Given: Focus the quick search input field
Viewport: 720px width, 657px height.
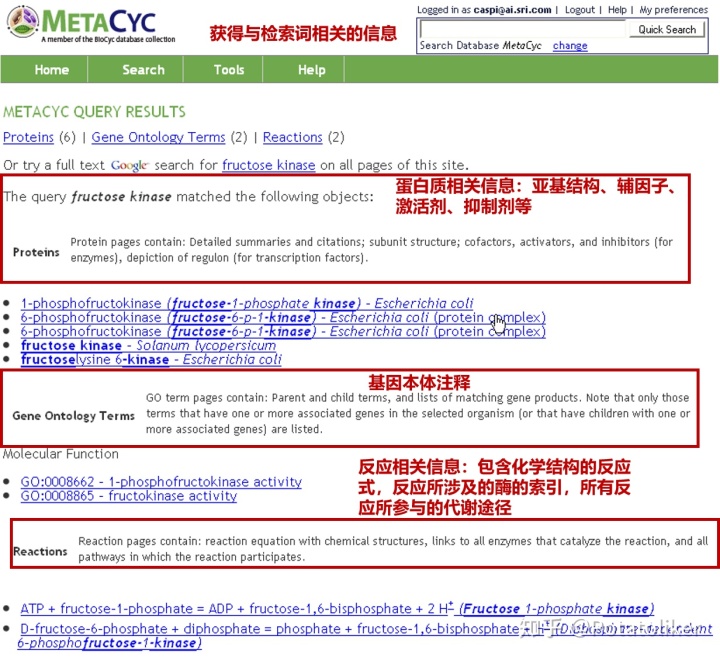Looking at the screenshot, I should click(x=523, y=29).
